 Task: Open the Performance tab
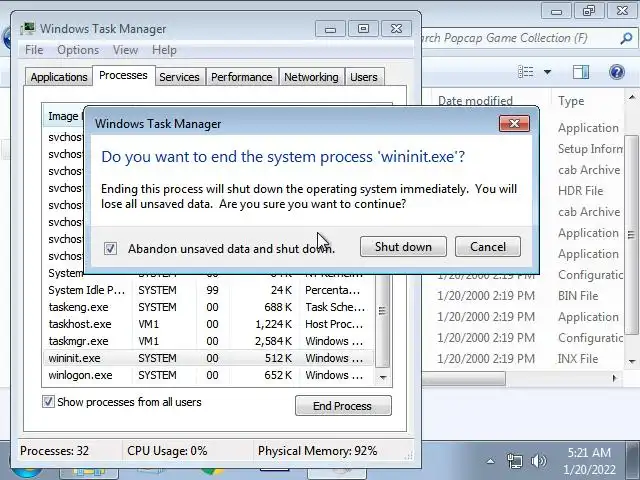(x=242, y=77)
